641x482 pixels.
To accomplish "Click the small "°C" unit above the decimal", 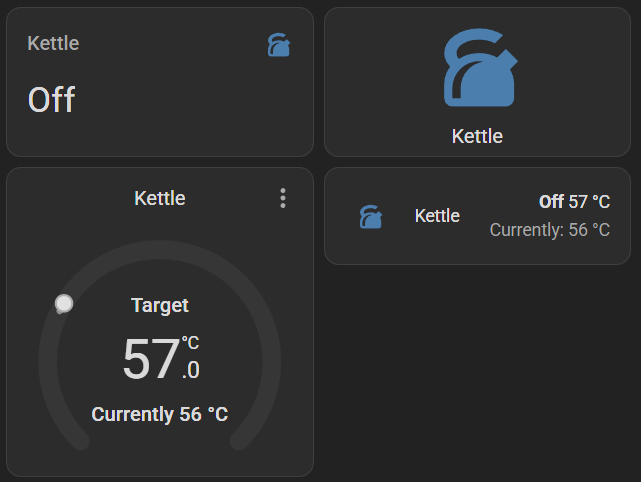I will tap(190, 344).
